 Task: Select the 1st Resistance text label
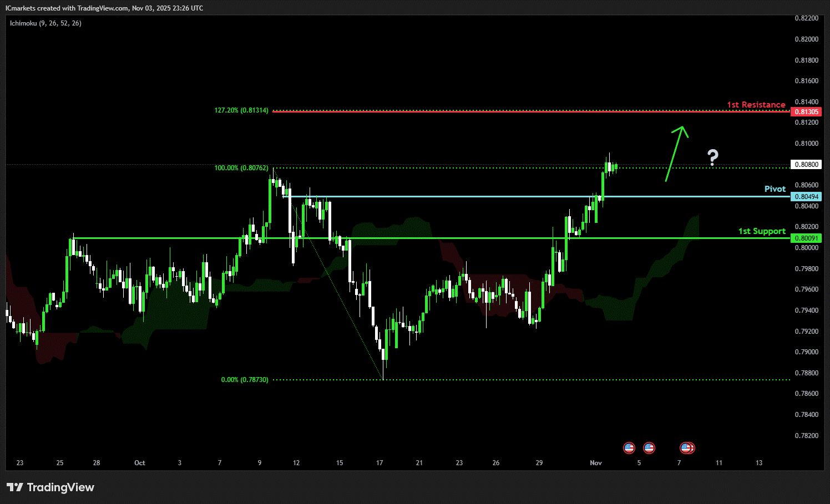(756, 105)
